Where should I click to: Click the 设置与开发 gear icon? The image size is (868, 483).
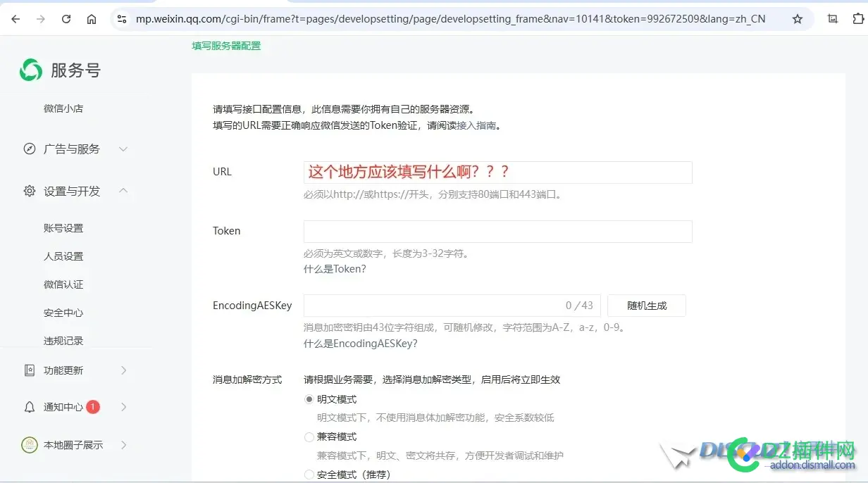[30, 191]
